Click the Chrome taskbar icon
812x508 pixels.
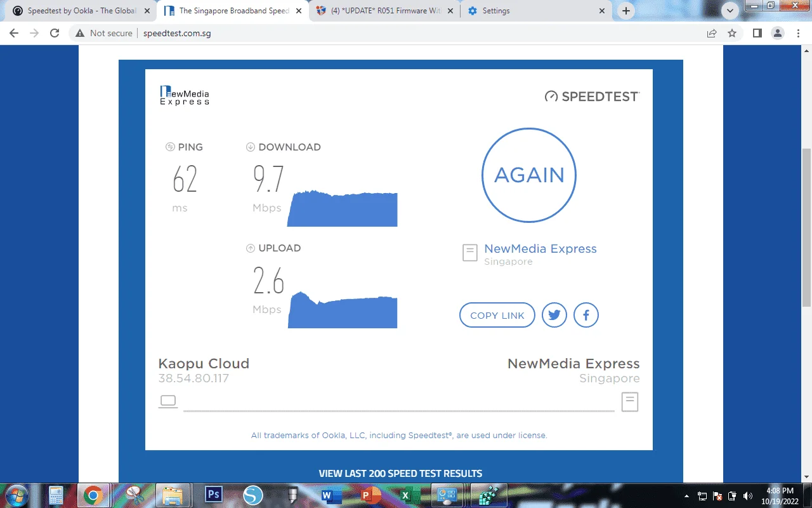[93, 495]
